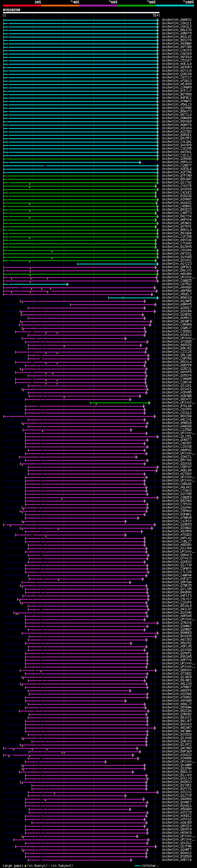Select hit label UniRef100_Q83WF3
197x868 pixels.
point(177,321)
